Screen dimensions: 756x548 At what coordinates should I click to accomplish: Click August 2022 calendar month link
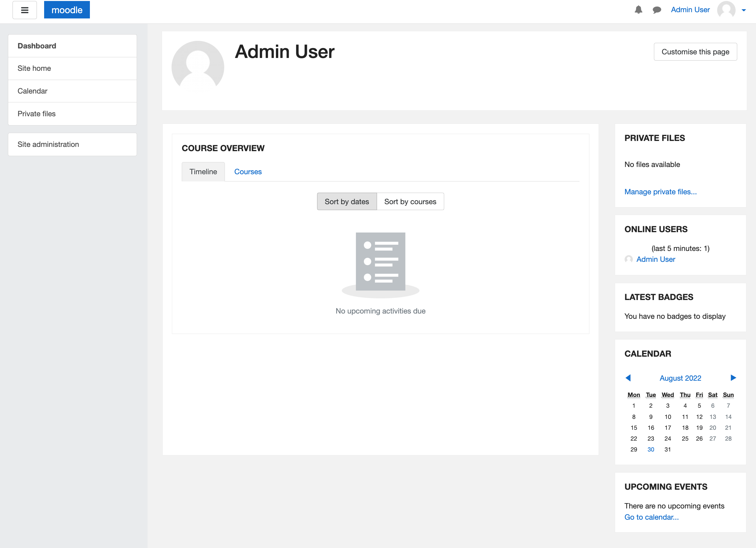(x=680, y=378)
